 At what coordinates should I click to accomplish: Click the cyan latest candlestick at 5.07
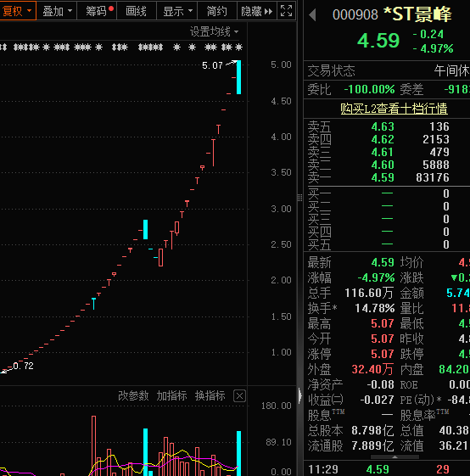pyautogui.click(x=239, y=77)
